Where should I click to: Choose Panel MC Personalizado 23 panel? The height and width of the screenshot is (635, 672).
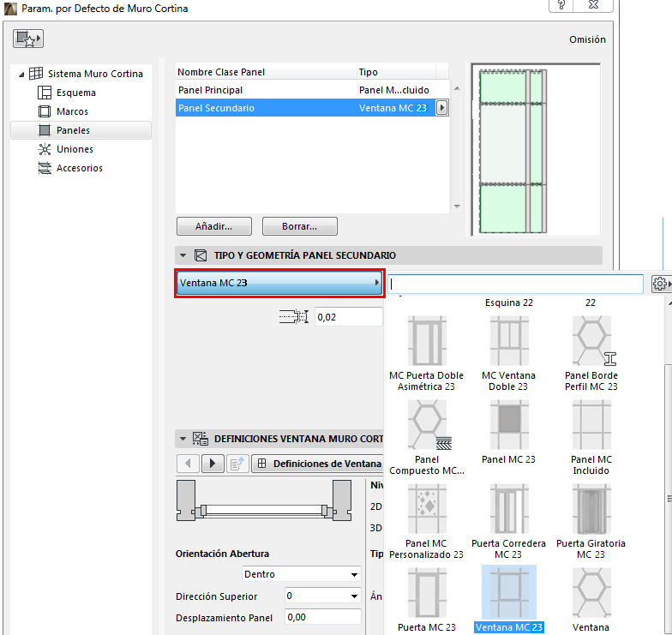[427, 521]
